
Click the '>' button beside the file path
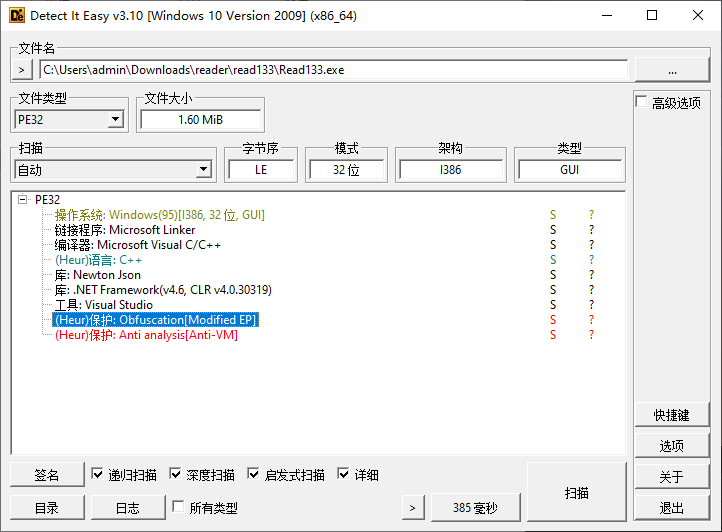coord(22,70)
